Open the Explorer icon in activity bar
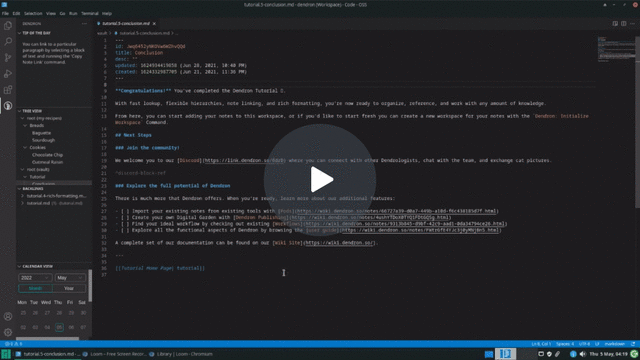This screenshot has width=640, height=360. coord(8,26)
